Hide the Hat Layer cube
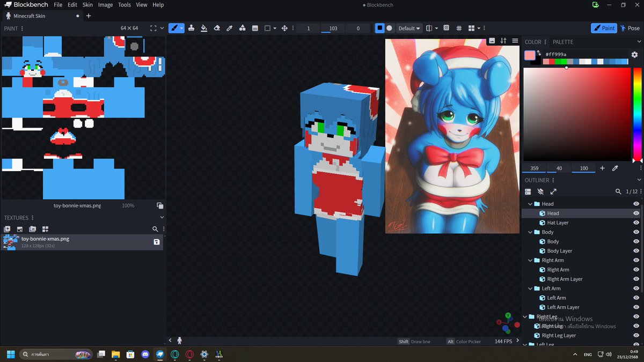The height and width of the screenshot is (362, 644). 636,223
